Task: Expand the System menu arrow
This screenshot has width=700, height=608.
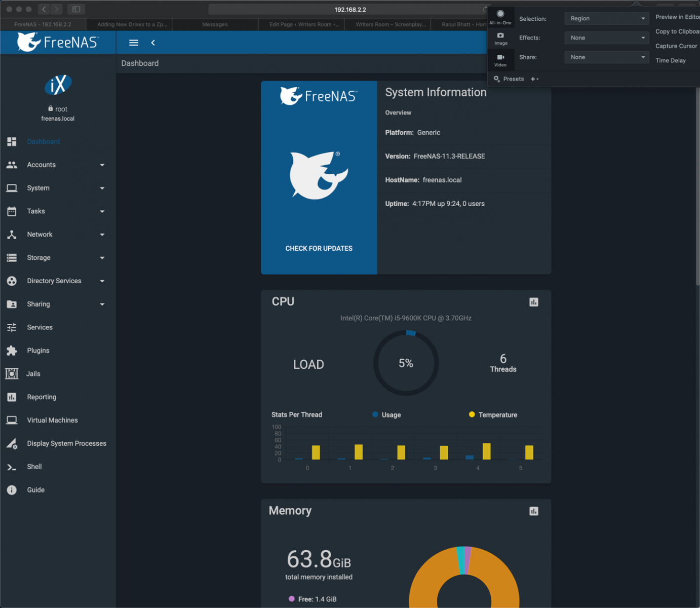Action: (102, 188)
